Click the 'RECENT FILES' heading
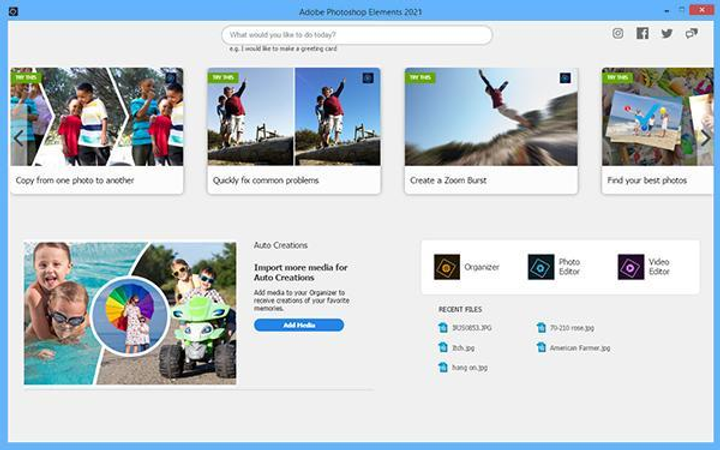This screenshot has height=450, width=720. click(x=460, y=309)
